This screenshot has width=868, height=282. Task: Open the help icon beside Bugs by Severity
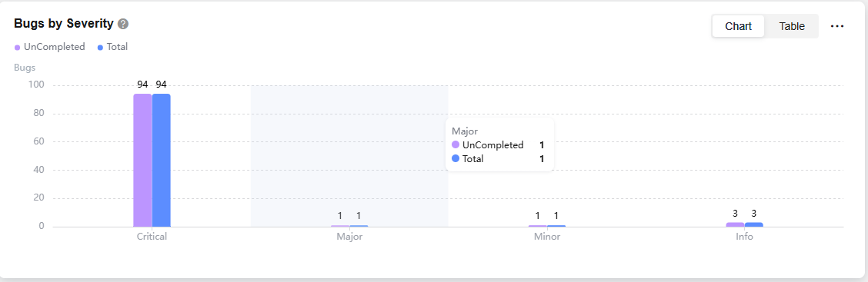point(123,24)
